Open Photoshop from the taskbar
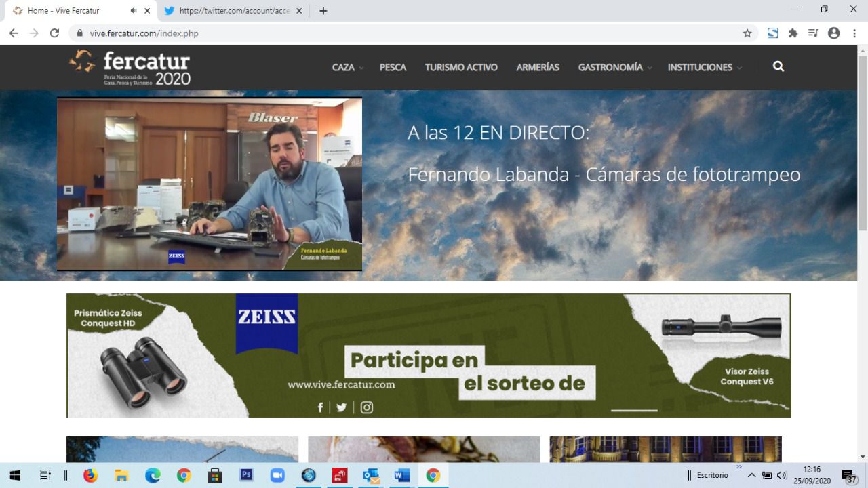Viewport: 868px width, 488px height. 246,475
